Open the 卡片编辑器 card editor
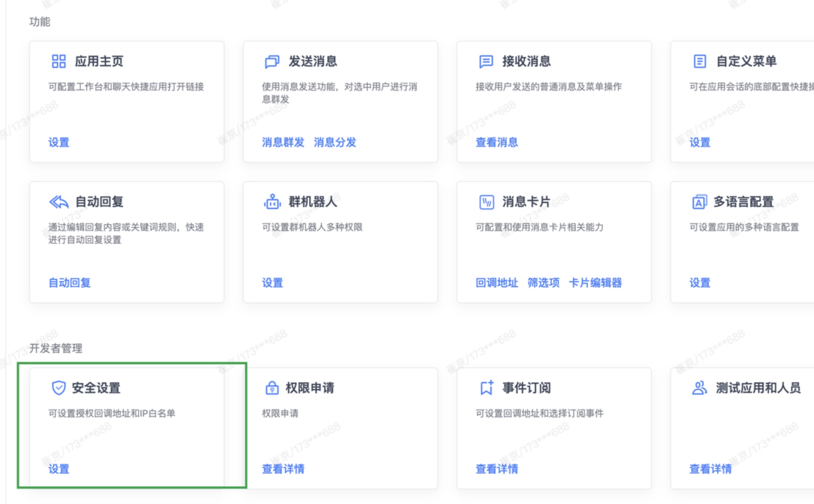The width and height of the screenshot is (814, 504). click(596, 283)
